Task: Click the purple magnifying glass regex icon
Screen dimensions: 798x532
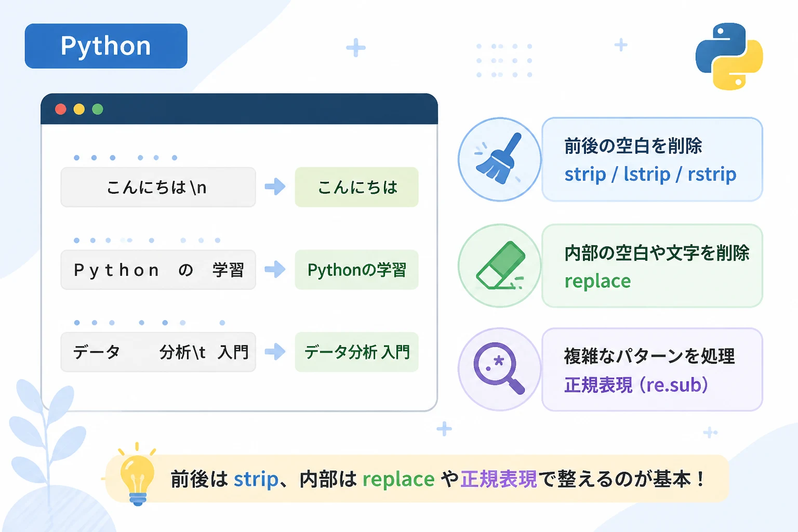Action: pos(499,369)
